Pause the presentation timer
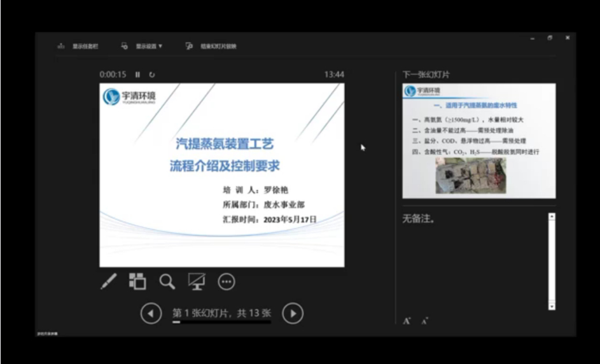 pyautogui.click(x=137, y=74)
